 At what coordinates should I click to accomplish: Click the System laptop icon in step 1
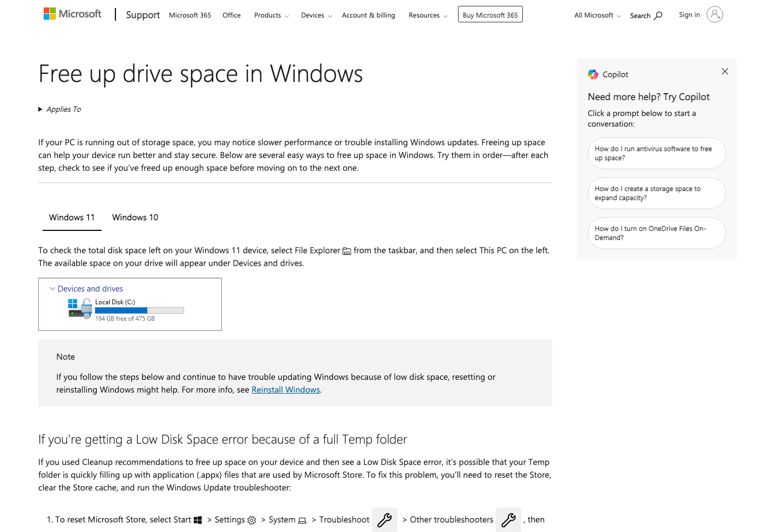(302, 520)
